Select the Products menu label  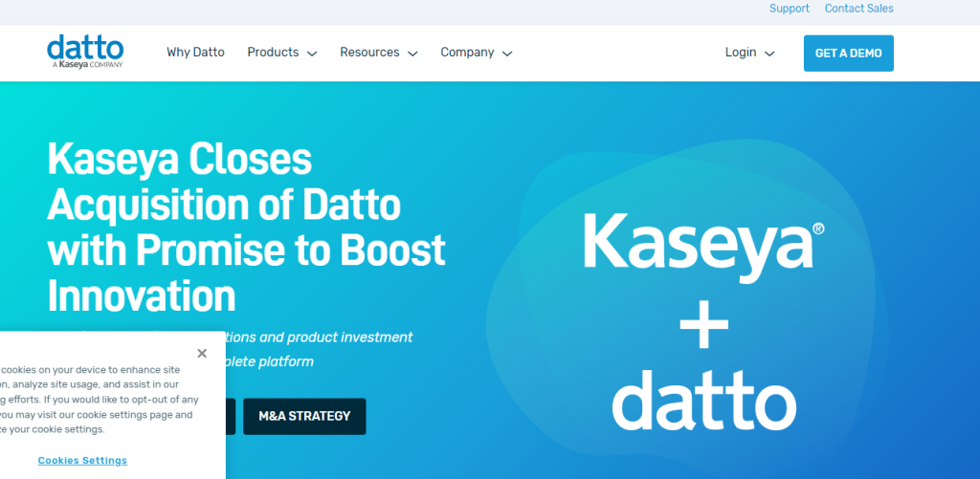click(x=273, y=53)
